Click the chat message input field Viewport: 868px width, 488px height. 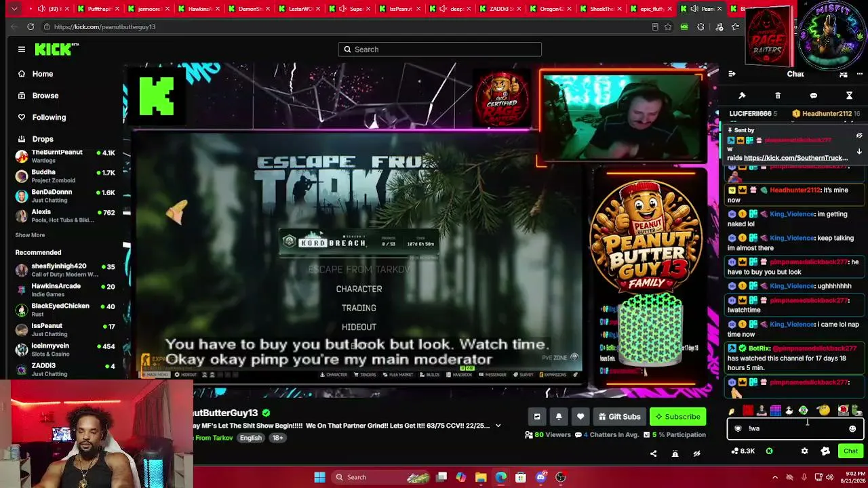click(x=794, y=428)
